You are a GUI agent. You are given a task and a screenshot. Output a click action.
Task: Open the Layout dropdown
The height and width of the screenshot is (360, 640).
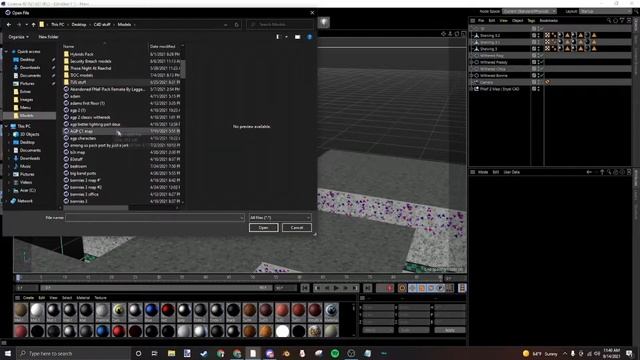pyautogui.click(x=605, y=11)
